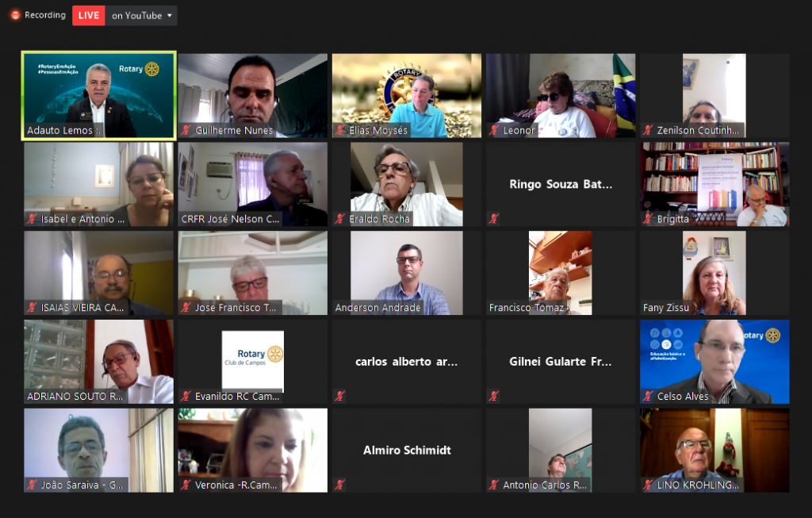Click the 'on YouTube' streaming label

click(136, 16)
